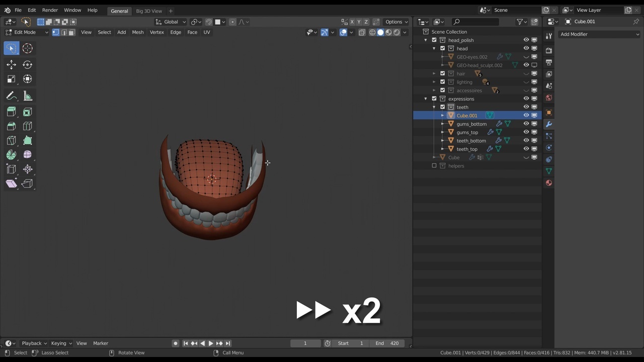This screenshot has width=644, height=362.
Task: Select the Move tool in toolbar
Action: point(11,64)
